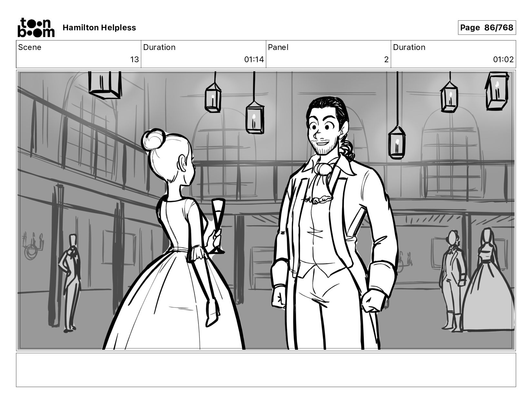Click the panel number '2'
Screen dimensions: 532x411
pyautogui.click(x=386, y=60)
